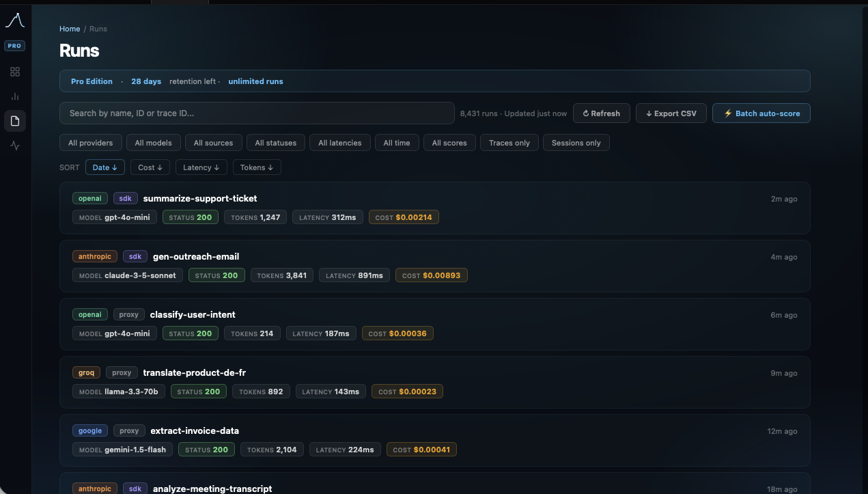868x494 pixels.
Task: Toggle the Sessions only filter
Action: [576, 143]
